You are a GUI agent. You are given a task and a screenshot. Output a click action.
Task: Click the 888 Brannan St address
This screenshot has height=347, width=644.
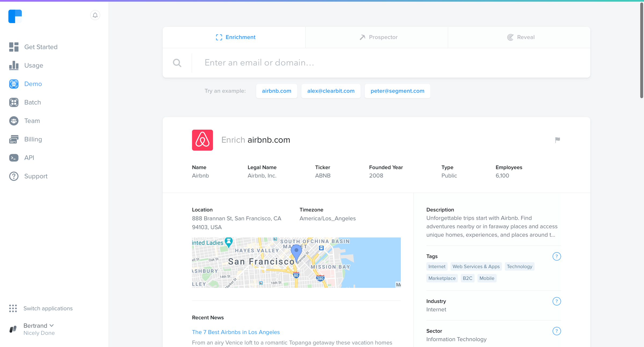[x=236, y=223]
